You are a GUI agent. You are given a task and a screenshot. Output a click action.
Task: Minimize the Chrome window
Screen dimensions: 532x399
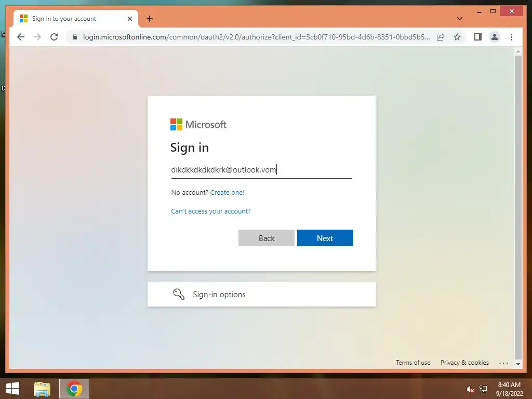[479, 11]
